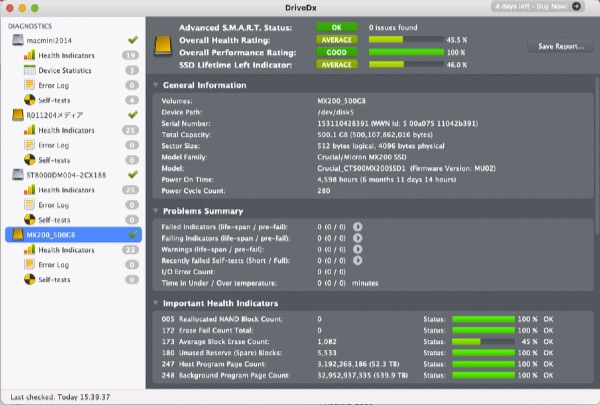Screen dimensions: 600x405
Task: Click the right-side vertical scrollbar
Action: [x=597, y=155]
